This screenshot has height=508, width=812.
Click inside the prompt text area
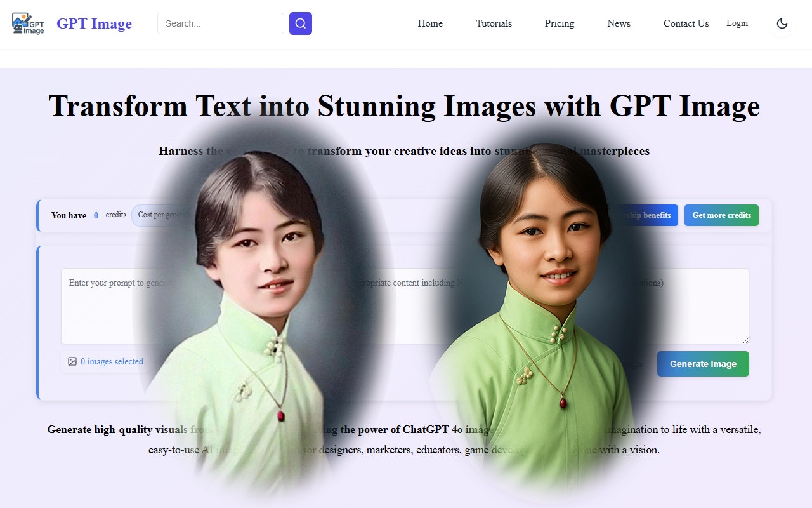click(405, 306)
